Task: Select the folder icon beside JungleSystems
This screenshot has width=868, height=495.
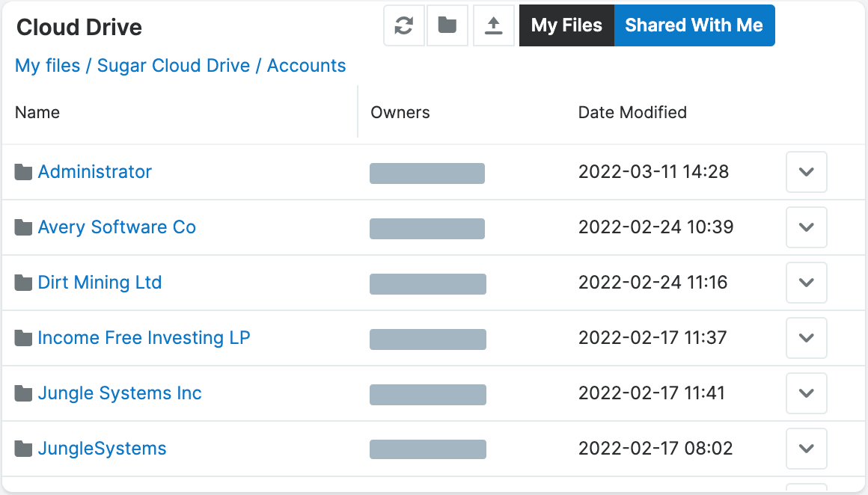Action: [x=22, y=448]
